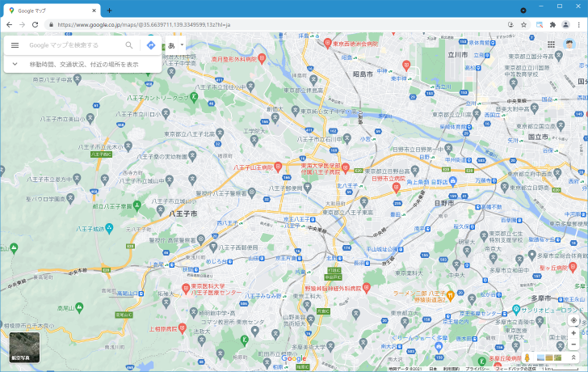Select the 国立市 city label

[x=538, y=137]
